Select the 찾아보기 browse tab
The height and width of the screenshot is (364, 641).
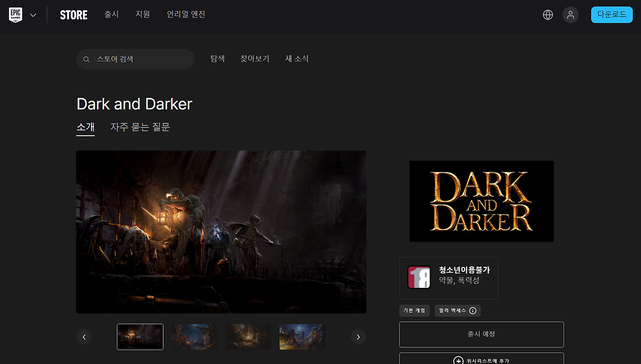255,59
